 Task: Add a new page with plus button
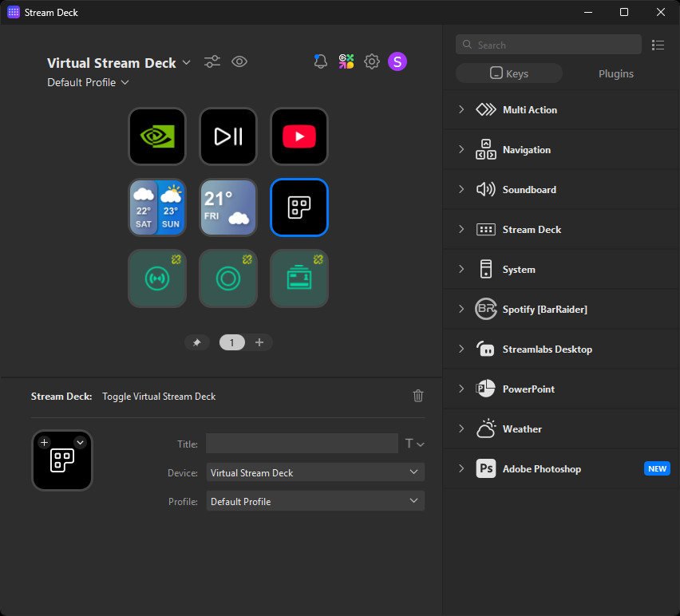[x=259, y=342]
